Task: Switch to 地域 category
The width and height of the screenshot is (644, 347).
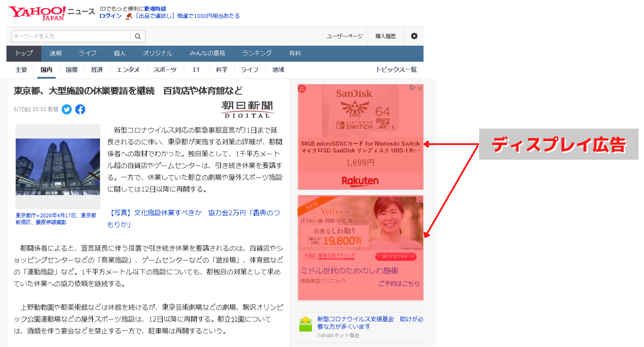Action: [x=278, y=70]
